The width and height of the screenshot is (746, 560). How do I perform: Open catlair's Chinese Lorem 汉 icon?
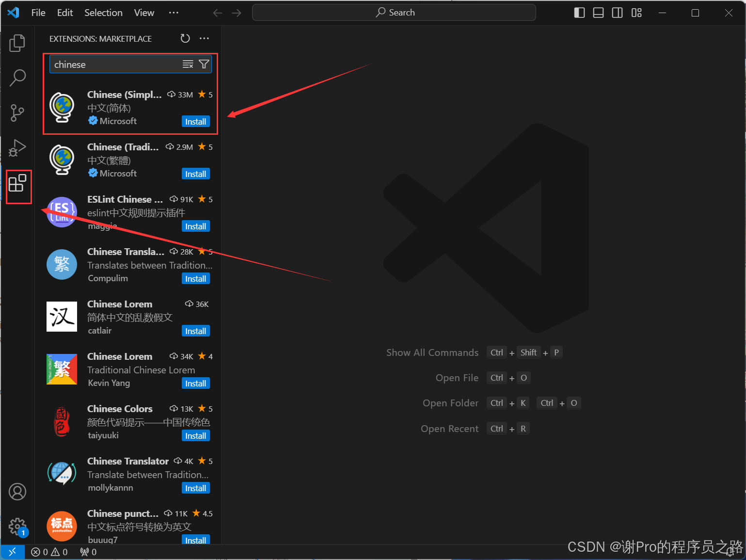tap(62, 317)
